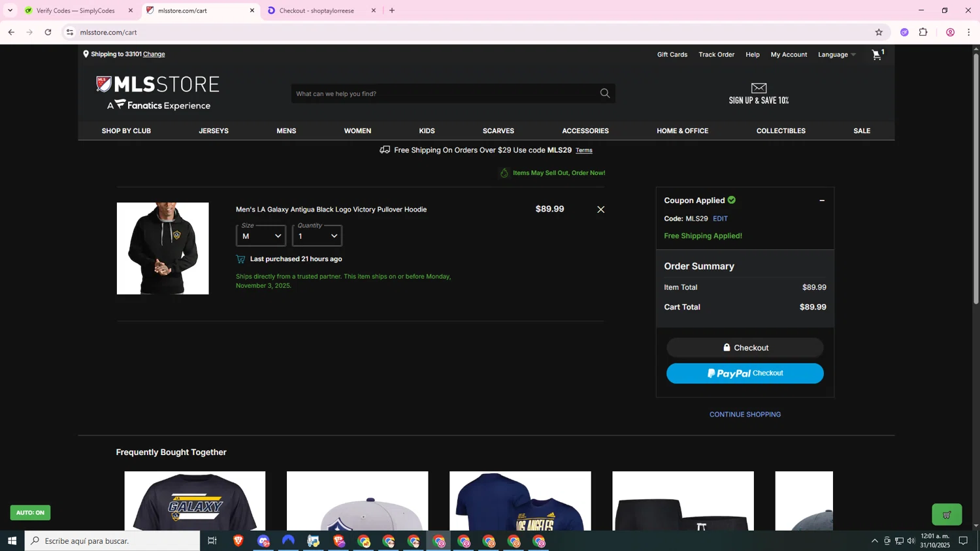The image size is (980, 551).
Task: Toggle the AUTO: ON button
Action: (30, 512)
